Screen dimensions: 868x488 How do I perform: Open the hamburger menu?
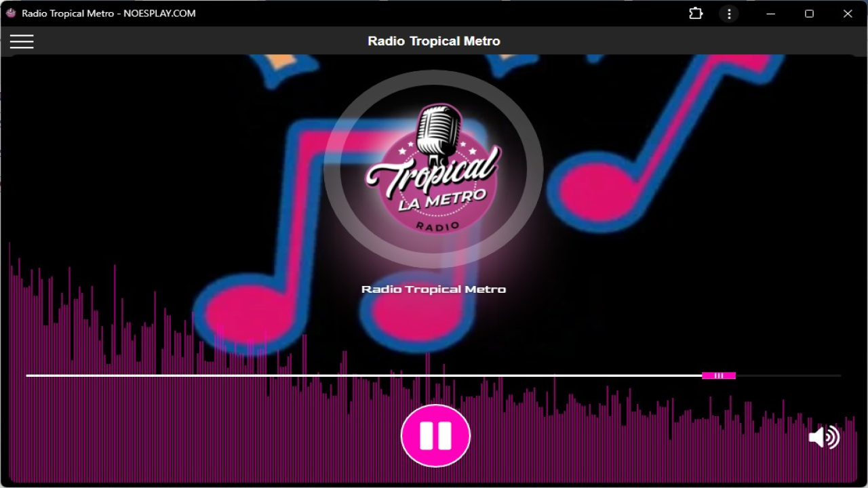tap(22, 41)
